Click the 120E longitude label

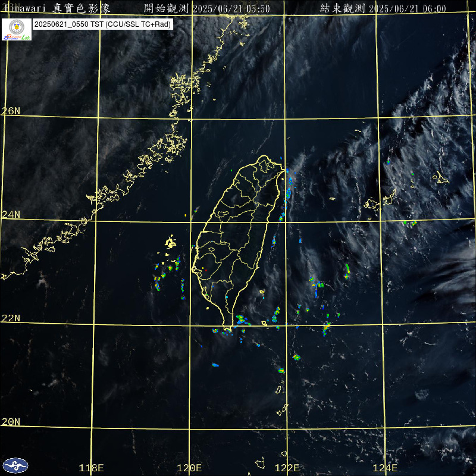click(x=189, y=468)
